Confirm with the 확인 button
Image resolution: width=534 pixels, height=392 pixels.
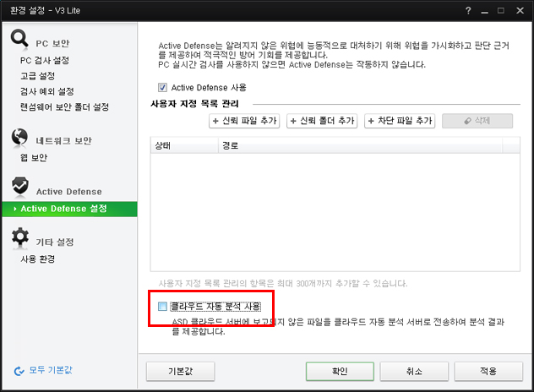tap(340, 371)
